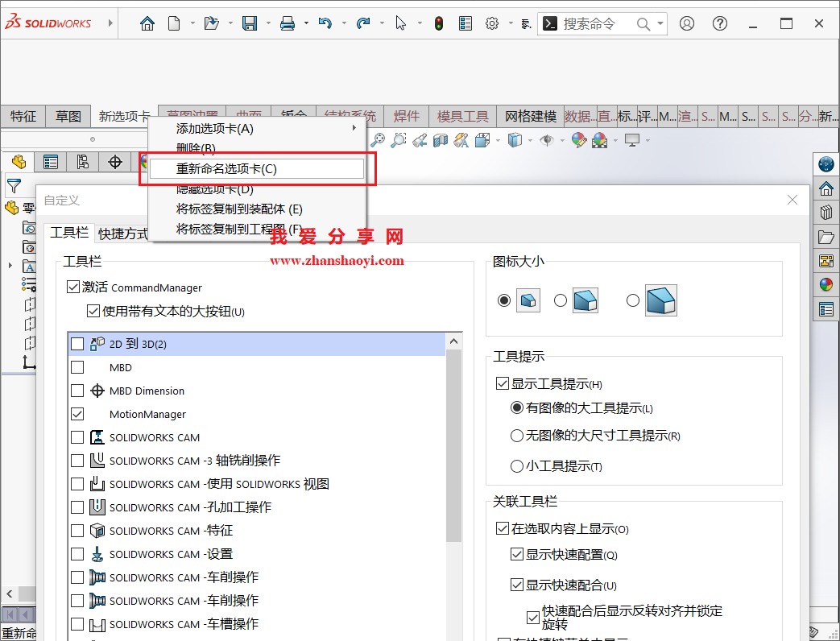Click the Hide/Show Items eye icon
This screenshot has height=641, width=840.
[x=548, y=139]
